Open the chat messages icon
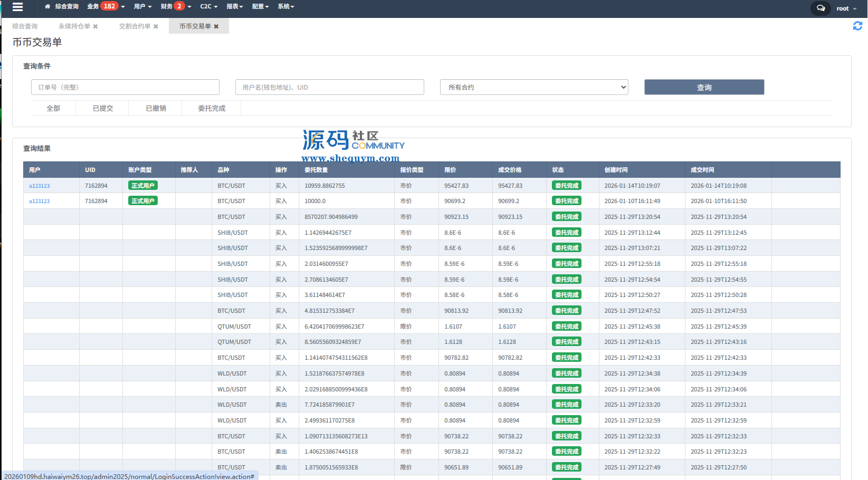The width and height of the screenshot is (868, 480). (x=821, y=8)
